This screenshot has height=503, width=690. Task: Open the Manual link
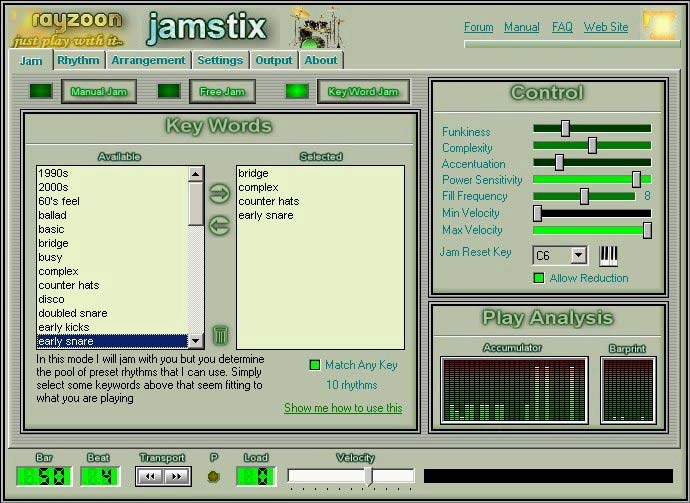[522, 27]
